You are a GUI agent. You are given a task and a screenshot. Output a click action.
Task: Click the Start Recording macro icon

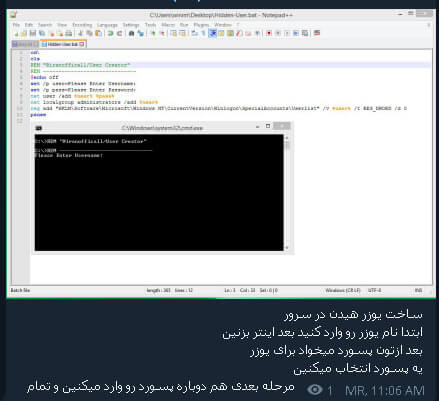[269, 33]
